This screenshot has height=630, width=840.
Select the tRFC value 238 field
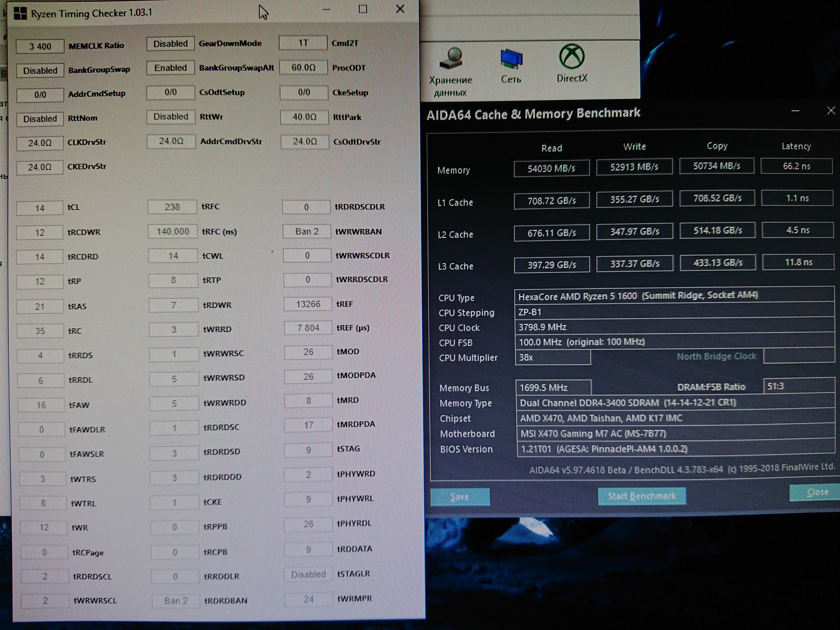pos(172,207)
